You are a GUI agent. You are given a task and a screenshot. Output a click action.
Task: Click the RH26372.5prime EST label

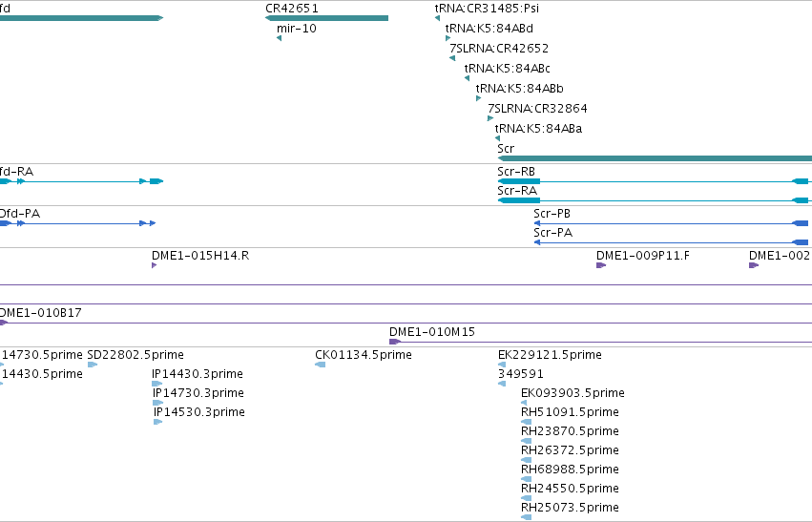[571, 450]
